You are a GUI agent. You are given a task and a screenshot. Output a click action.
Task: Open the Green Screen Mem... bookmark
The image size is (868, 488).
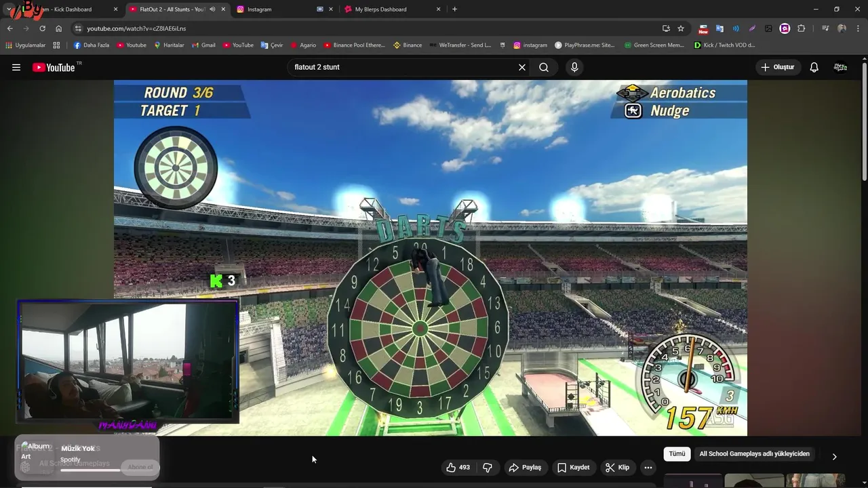pyautogui.click(x=654, y=45)
